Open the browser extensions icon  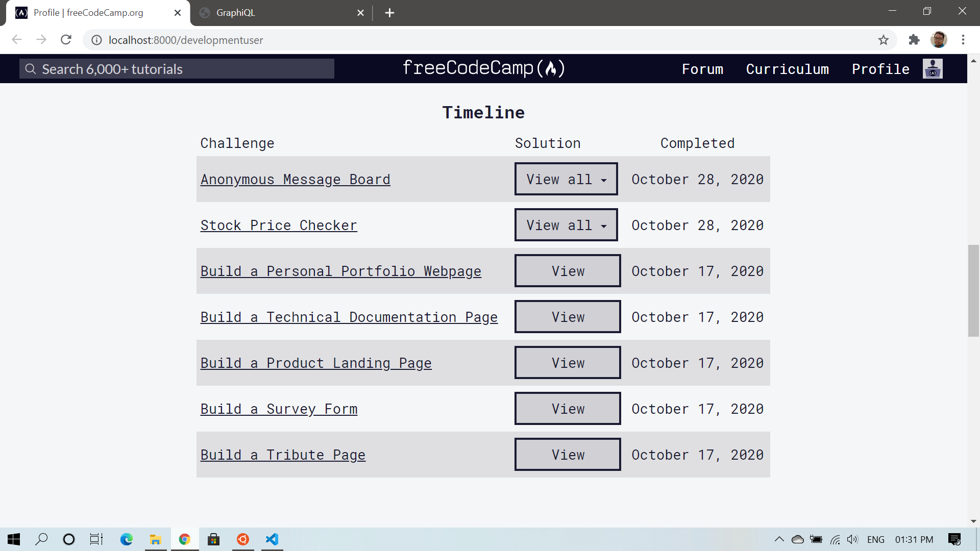point(914,40)
